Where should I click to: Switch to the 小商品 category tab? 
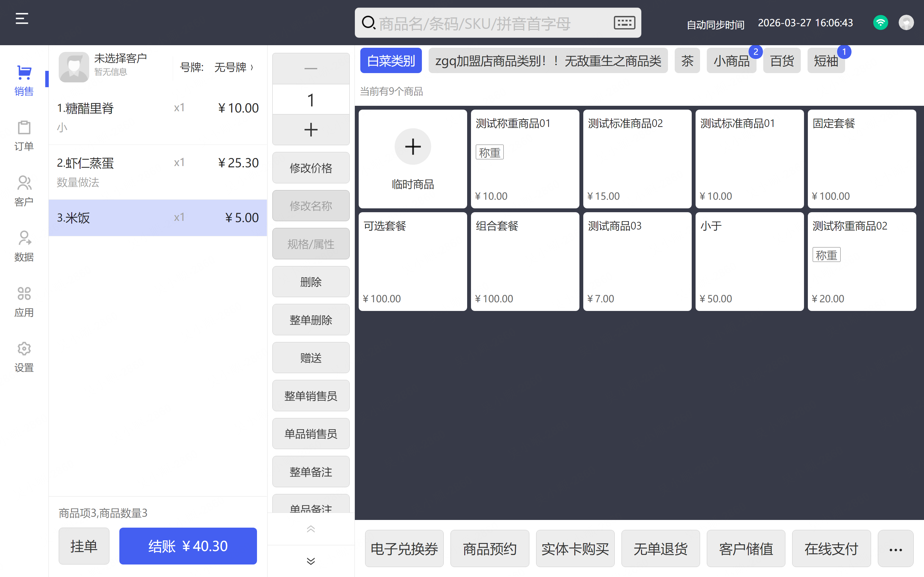coord(731,61)
